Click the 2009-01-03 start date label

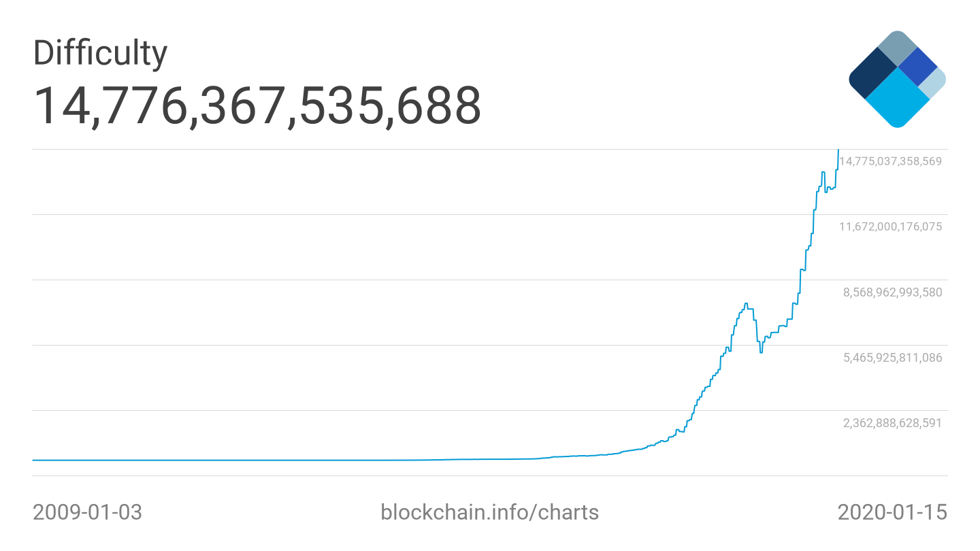coord(88,512)
